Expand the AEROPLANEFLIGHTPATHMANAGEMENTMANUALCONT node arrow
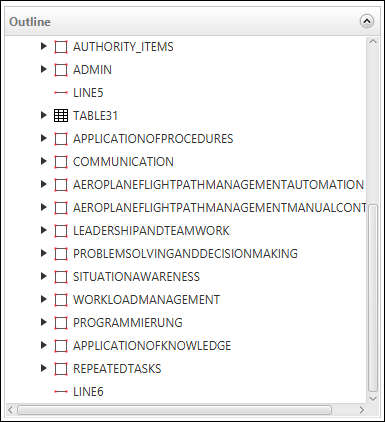This screenshot has width=385, height=422. (x=43, y=207)
